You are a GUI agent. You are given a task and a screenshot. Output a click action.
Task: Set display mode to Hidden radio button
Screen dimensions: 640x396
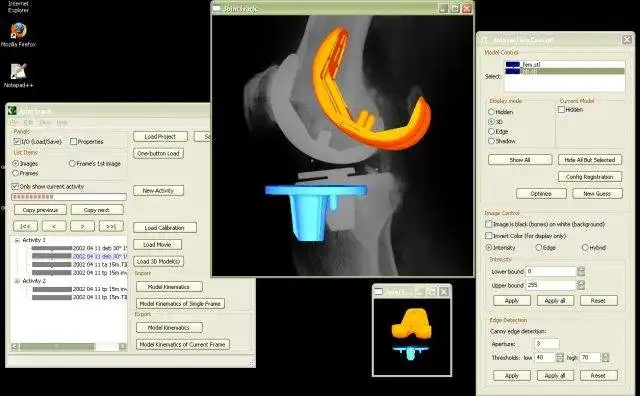tap(491, 111)
